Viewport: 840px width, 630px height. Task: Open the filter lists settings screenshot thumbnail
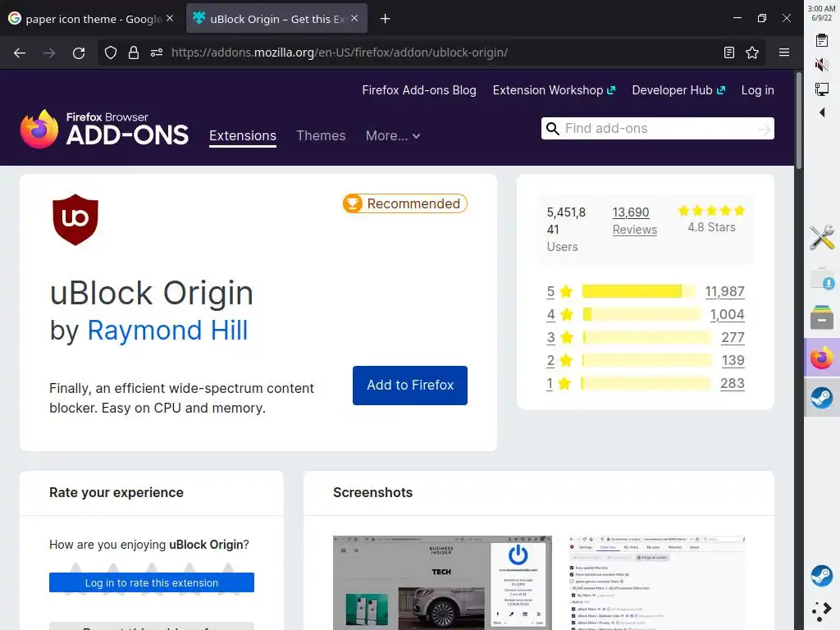[x=656, y=583]
